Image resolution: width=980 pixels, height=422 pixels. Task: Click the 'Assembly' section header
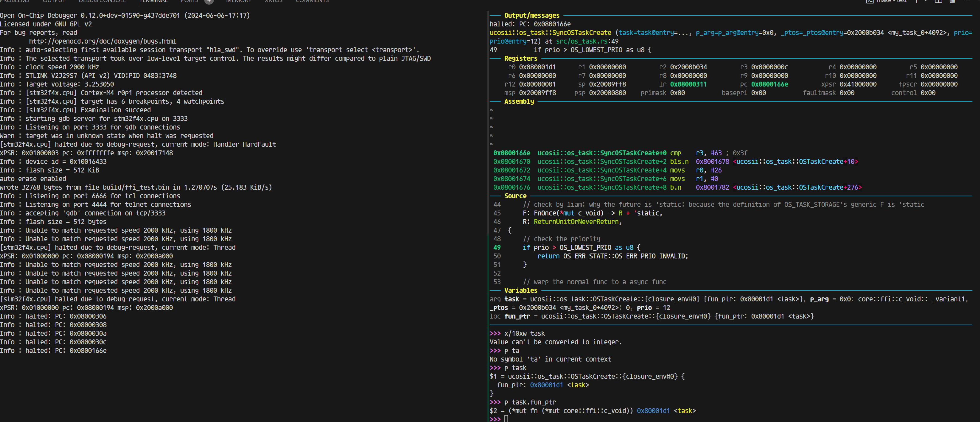519,102
